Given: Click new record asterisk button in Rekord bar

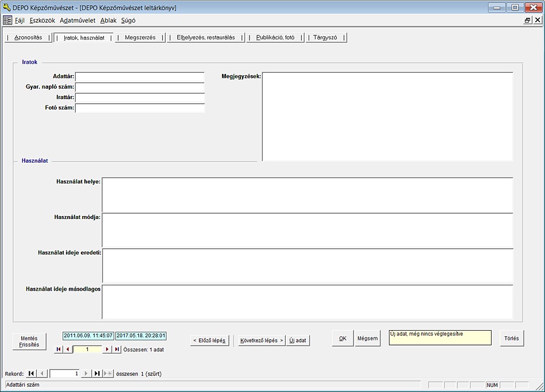Looking at the screenshot, I should [x=108, y=374].
